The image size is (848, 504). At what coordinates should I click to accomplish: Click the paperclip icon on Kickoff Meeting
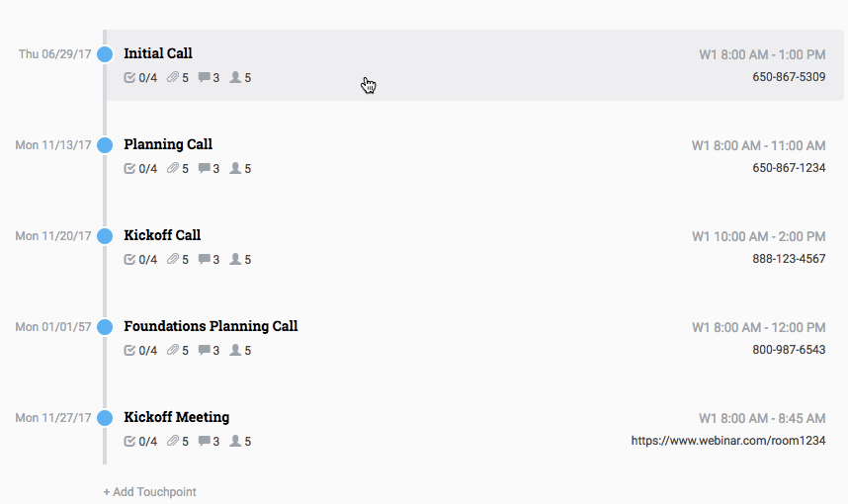[x=173, y=442]
